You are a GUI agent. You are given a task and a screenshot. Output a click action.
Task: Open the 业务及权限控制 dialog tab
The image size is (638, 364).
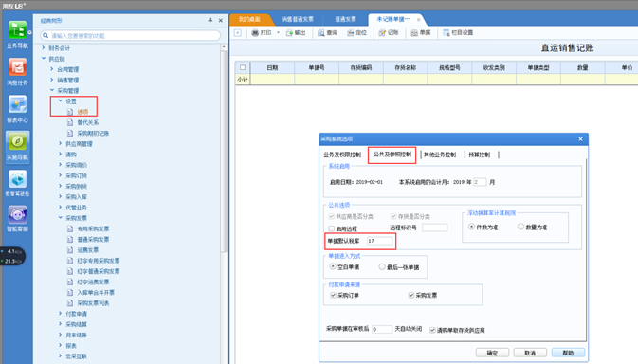tap(342, 155)
